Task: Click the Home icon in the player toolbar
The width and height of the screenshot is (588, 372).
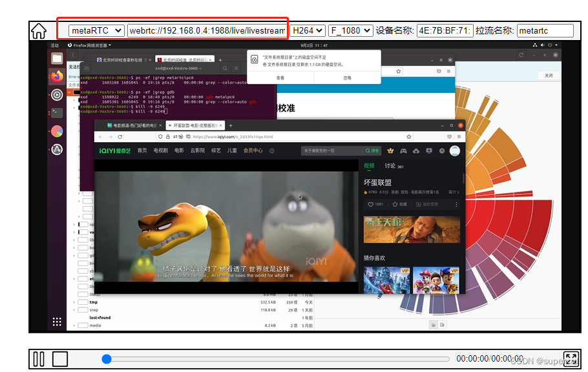Action: (39, 31)
